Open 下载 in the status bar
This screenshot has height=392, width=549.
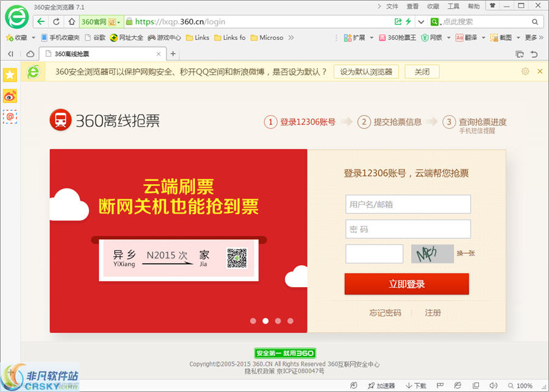coord(416,386)
